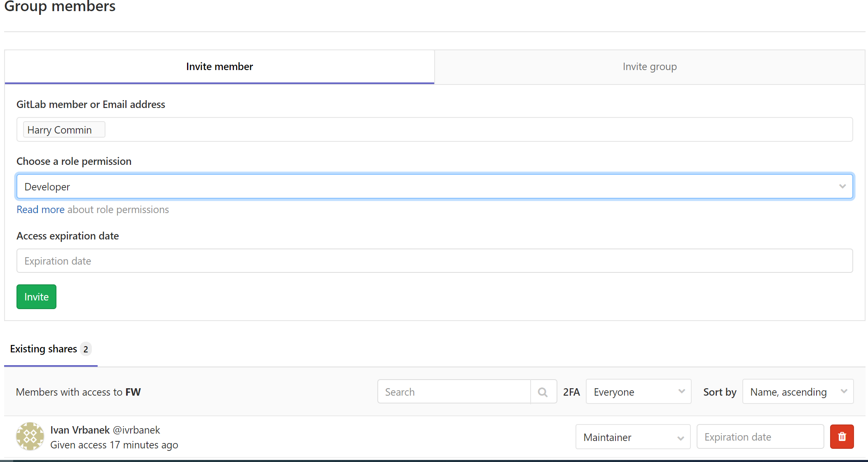Viewport: 868px width, 462px height.
Task: Change Ivan Vrbanek's Maintainer role dropdown
Action: point(632,437)
